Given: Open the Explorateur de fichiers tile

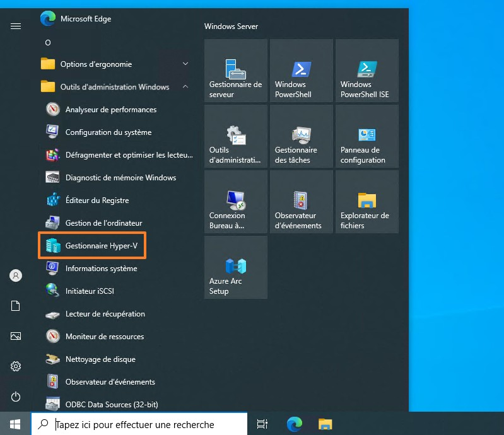Looking at the screenshot, I should (x=367, y=202).
